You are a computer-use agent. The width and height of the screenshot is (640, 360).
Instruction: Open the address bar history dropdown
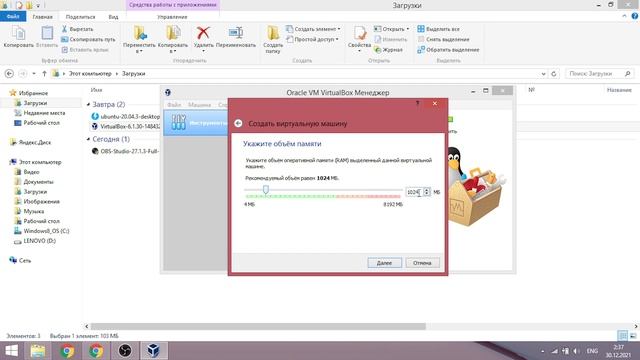(544, 74)
